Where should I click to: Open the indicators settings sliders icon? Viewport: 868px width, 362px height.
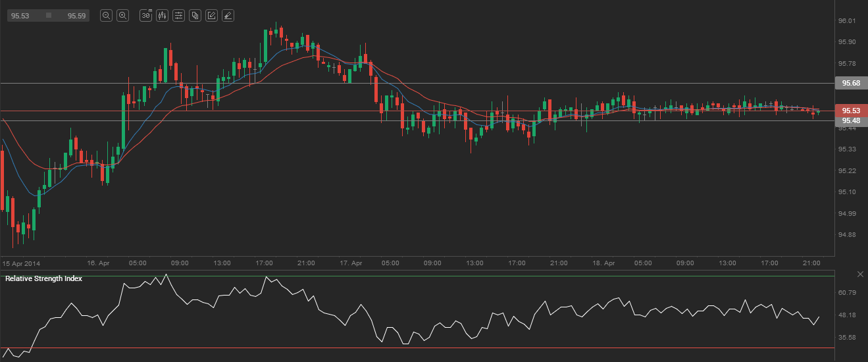point(178,15)
